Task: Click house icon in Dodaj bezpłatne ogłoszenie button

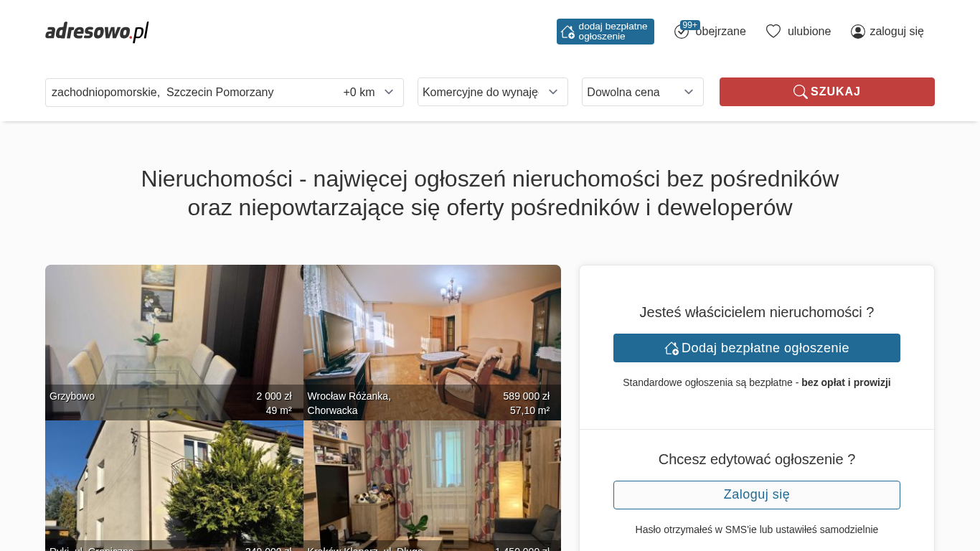Action: click(672, 348)
